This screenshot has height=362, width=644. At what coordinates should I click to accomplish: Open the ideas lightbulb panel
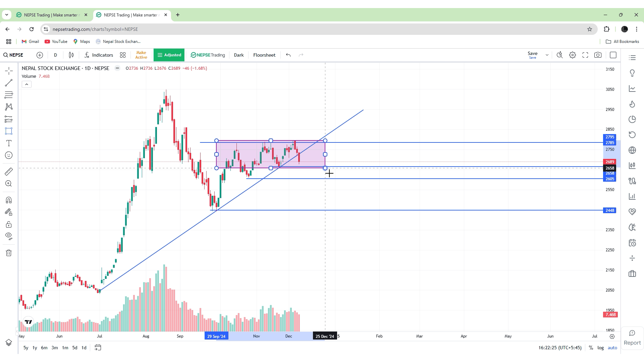(632, 73)
